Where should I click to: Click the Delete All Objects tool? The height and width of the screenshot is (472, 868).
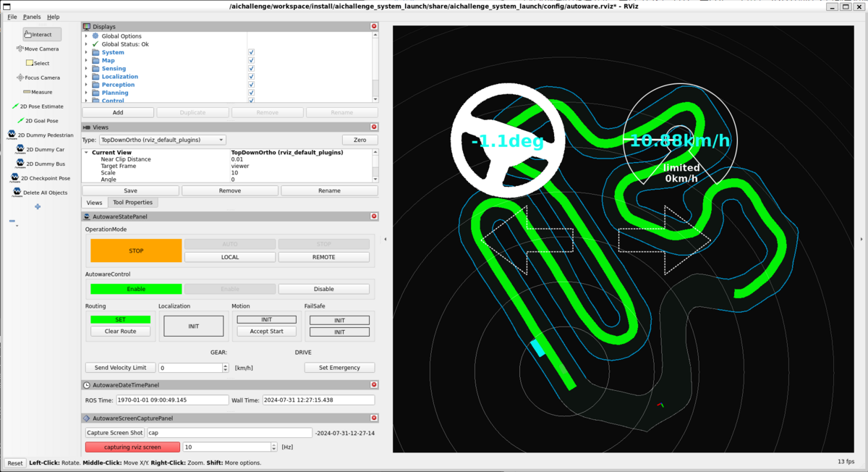pos(40,193)
